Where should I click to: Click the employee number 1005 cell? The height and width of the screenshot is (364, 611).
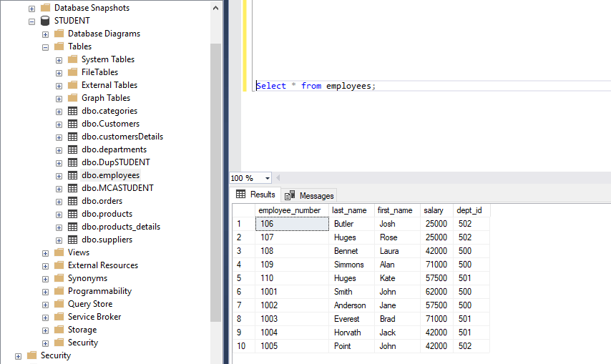(x=292, y=346)
